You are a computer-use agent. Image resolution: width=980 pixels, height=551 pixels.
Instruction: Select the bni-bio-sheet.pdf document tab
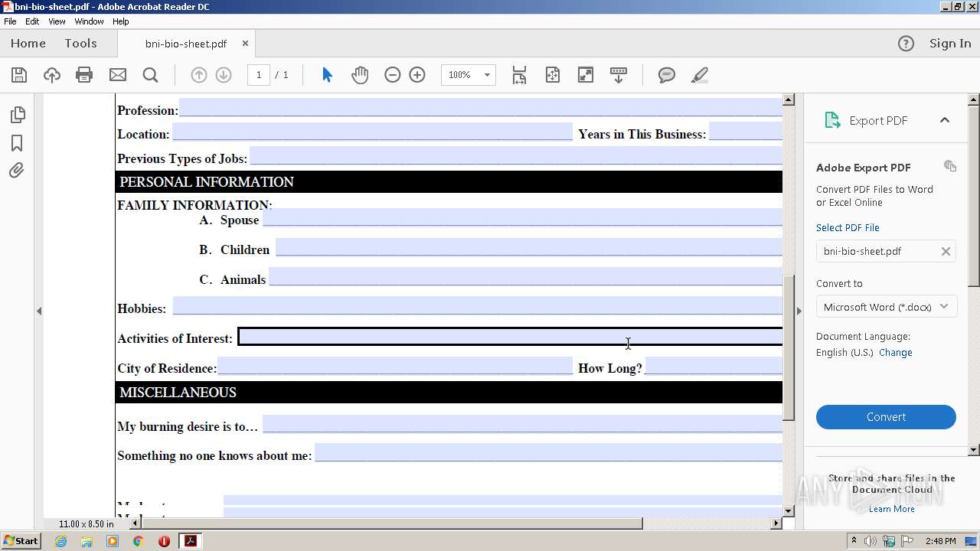click(x=186, y=44)
